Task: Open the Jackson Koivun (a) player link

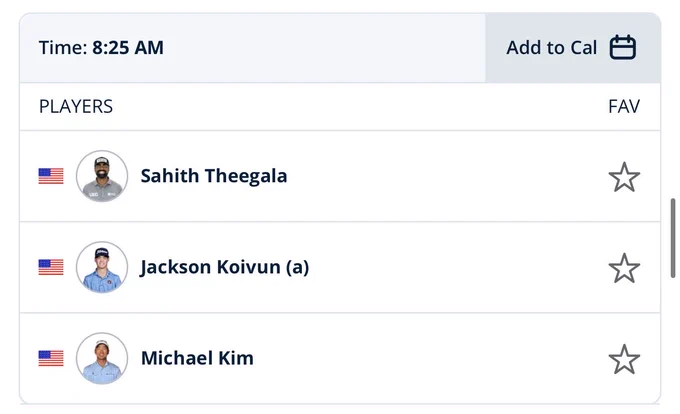Action: pyautogui.click(x=225, y=267)
